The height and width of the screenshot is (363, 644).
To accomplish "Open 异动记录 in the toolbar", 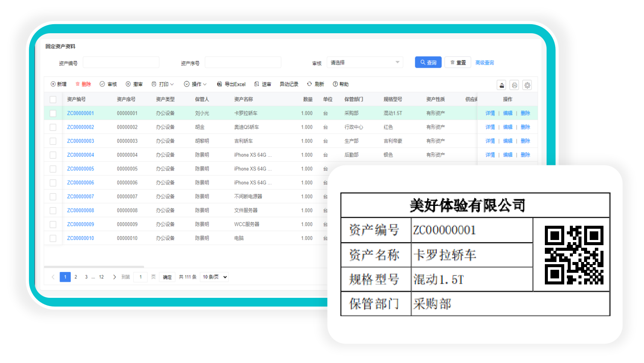I will (x=289, y=84).
